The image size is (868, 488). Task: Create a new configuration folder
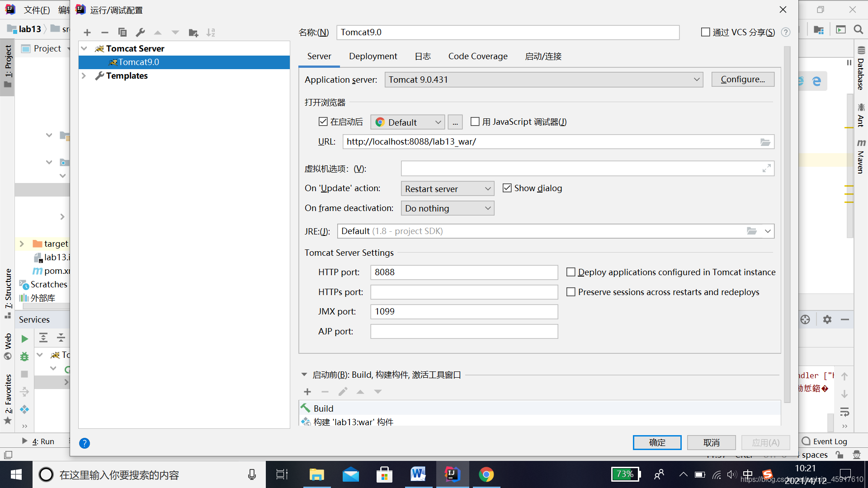[193, 33]
